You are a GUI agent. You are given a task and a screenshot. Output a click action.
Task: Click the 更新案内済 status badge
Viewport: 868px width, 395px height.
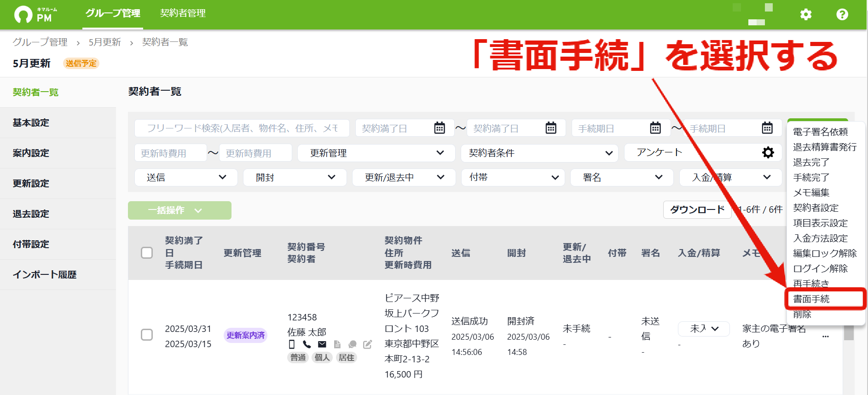point(246,335)
